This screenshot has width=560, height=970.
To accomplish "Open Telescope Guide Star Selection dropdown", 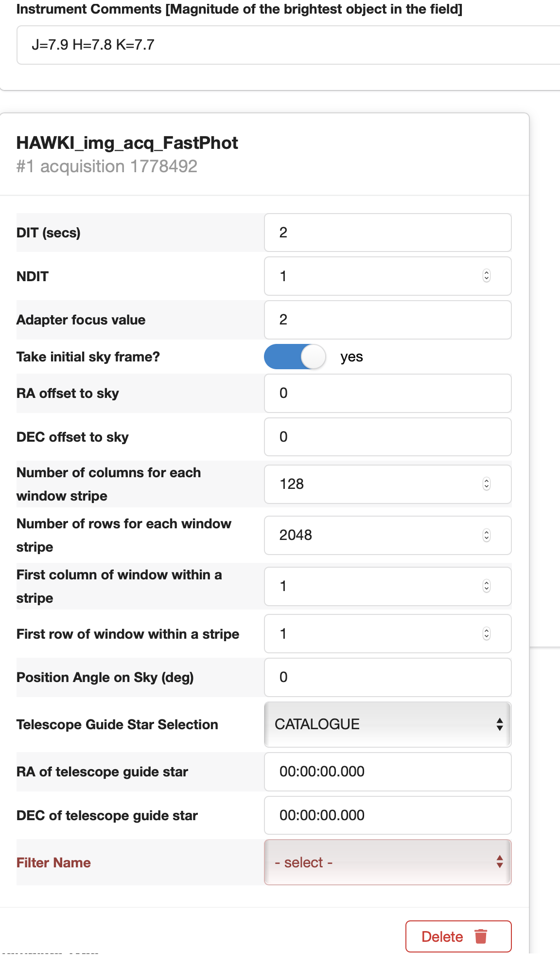I will point(387,724).
